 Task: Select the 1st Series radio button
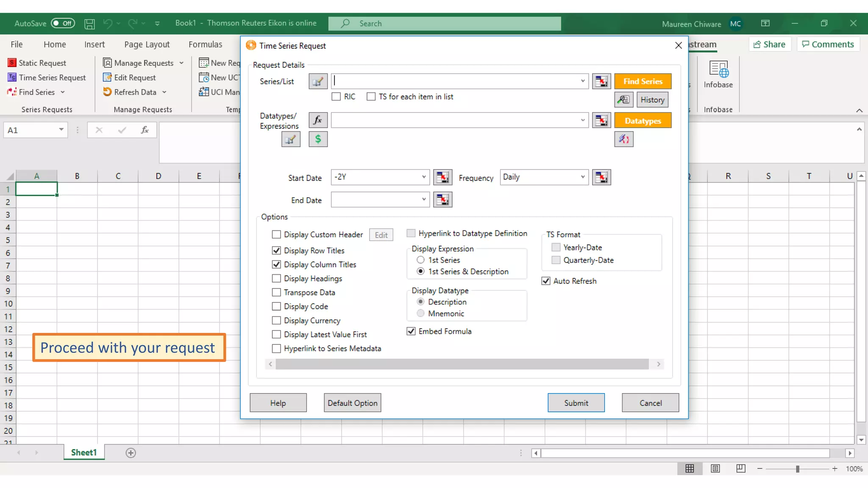(420, 260)
